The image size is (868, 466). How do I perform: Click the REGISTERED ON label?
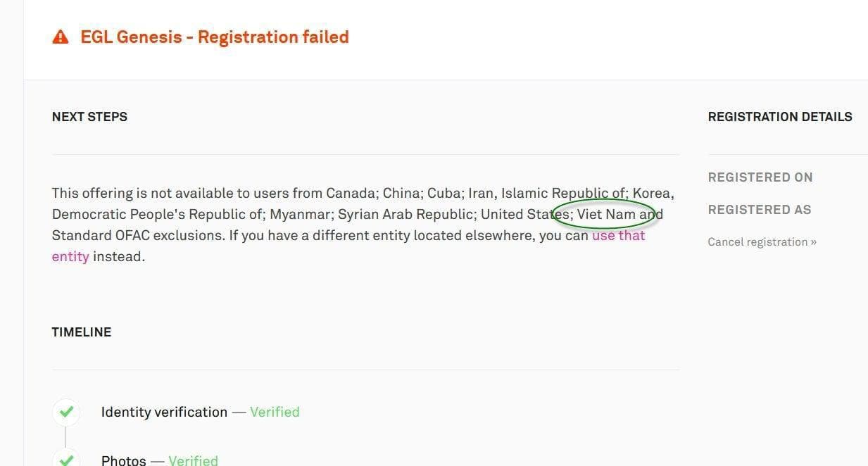(760, 177)
